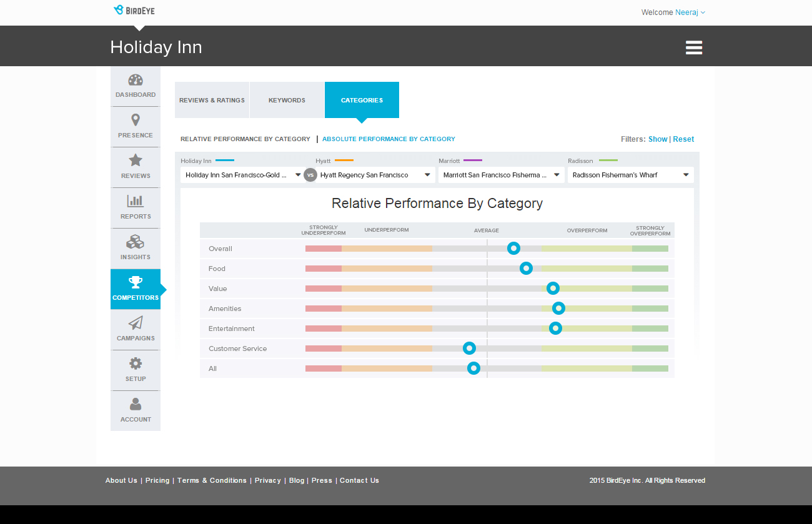Open the Marriott San Francisco dropdown

pyautogui.click(x=502, y=175)
